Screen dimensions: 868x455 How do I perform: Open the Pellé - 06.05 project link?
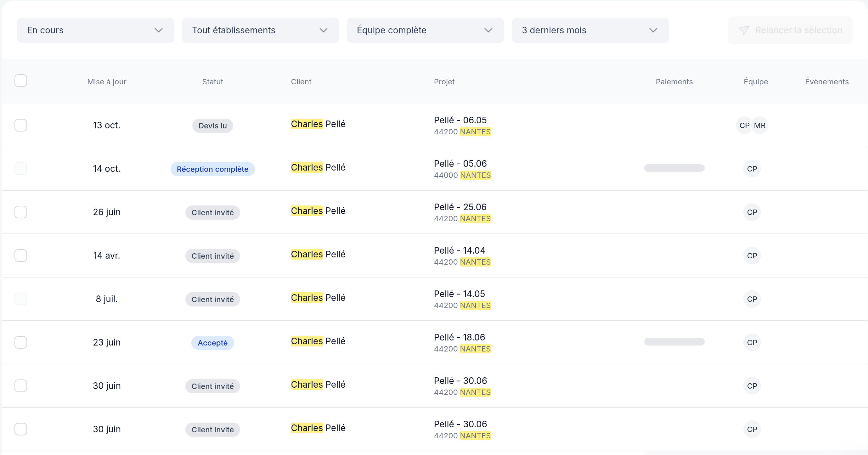460,120
